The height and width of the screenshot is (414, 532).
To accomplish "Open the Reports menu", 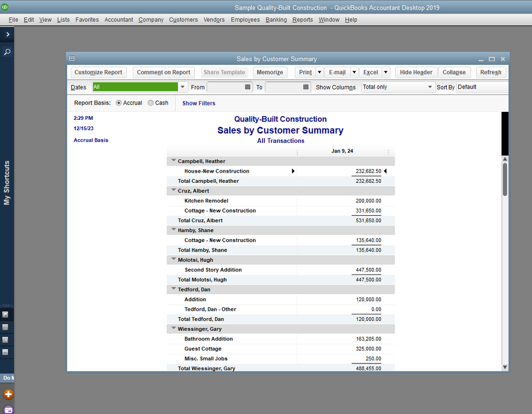I will pos(302,20).
